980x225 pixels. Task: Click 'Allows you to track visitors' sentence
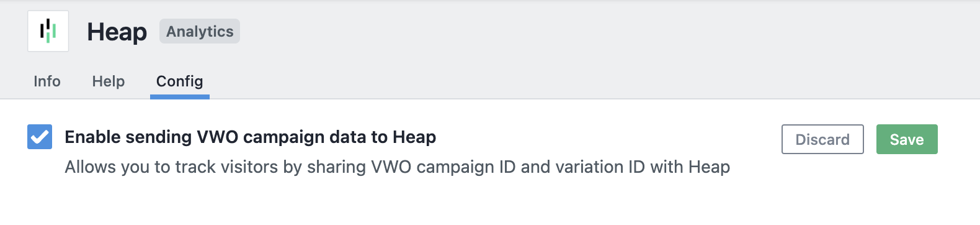[397, 167]
